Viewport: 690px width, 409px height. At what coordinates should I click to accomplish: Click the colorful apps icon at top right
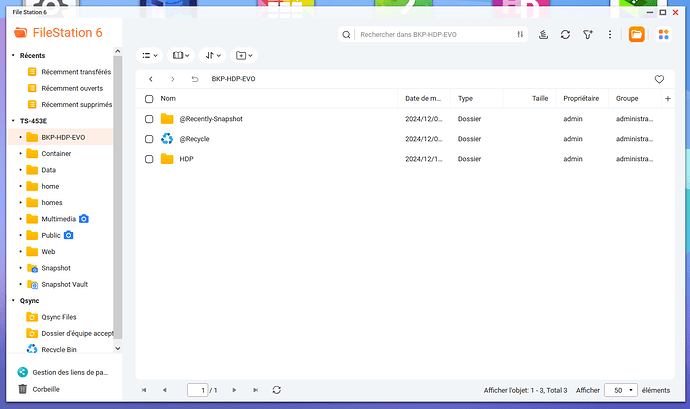[663, 34]
